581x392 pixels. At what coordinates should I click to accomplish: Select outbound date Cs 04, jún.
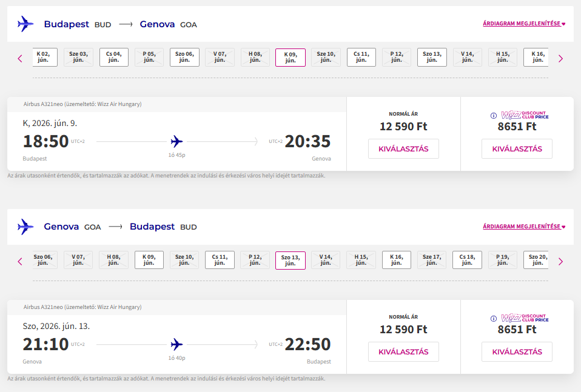114,57
